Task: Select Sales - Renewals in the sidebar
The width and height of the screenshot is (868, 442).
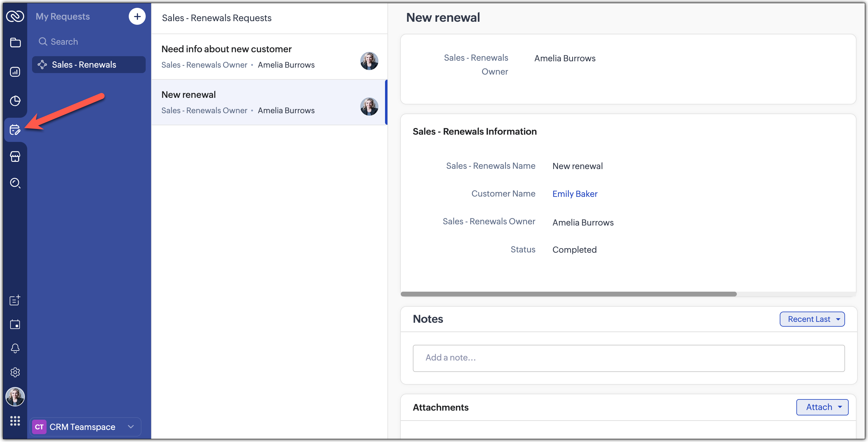Action: (89, 65)
